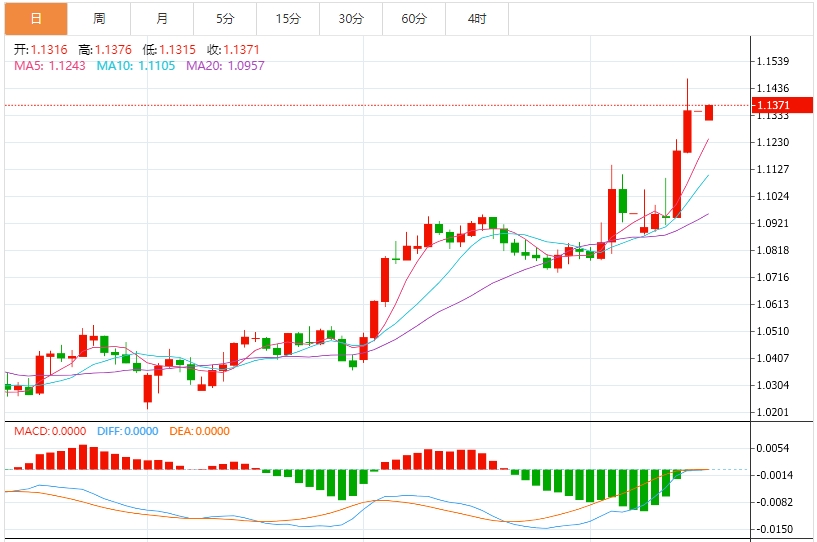This screenshot has width=817, height=542.
Task: Click the MACD: 0.0000 label
Action: [x=50, y=431]
